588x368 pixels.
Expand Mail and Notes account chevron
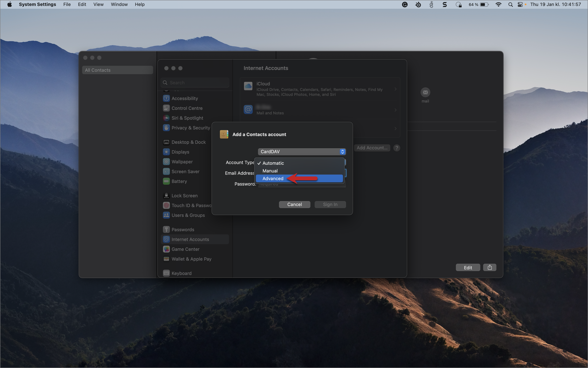point(395,110)
